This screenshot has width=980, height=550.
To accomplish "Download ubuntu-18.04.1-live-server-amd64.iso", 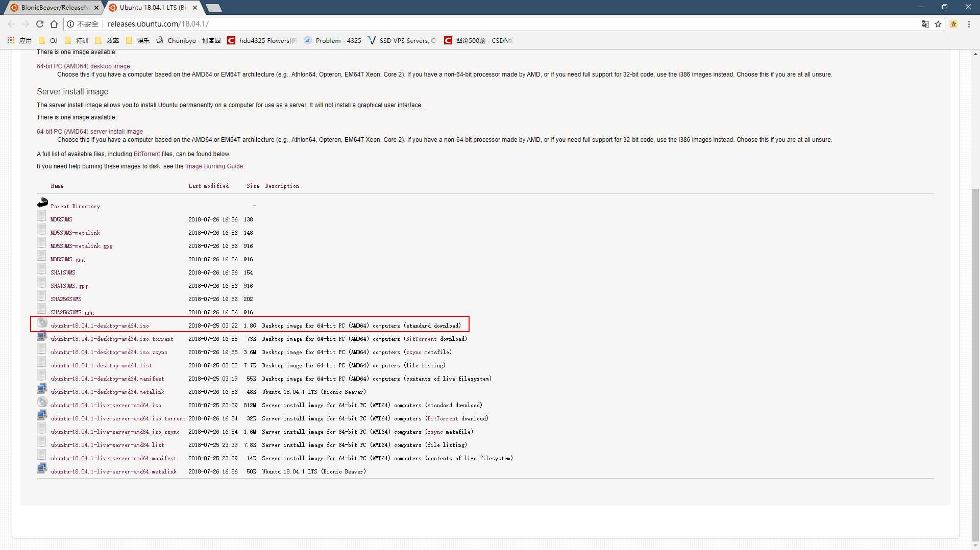I will click(x=106, y=405).
